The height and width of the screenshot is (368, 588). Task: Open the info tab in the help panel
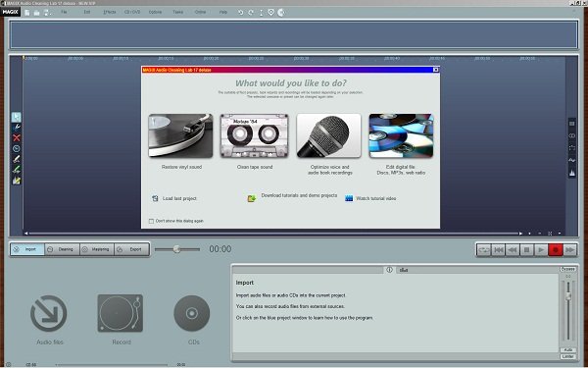pos(390,270)
